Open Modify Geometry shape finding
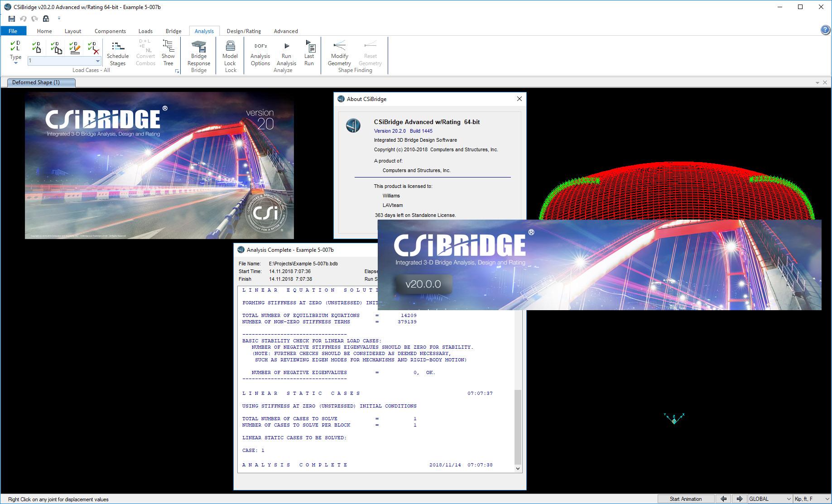The height and width of the screenshot is (504, 832). point(339,53)
